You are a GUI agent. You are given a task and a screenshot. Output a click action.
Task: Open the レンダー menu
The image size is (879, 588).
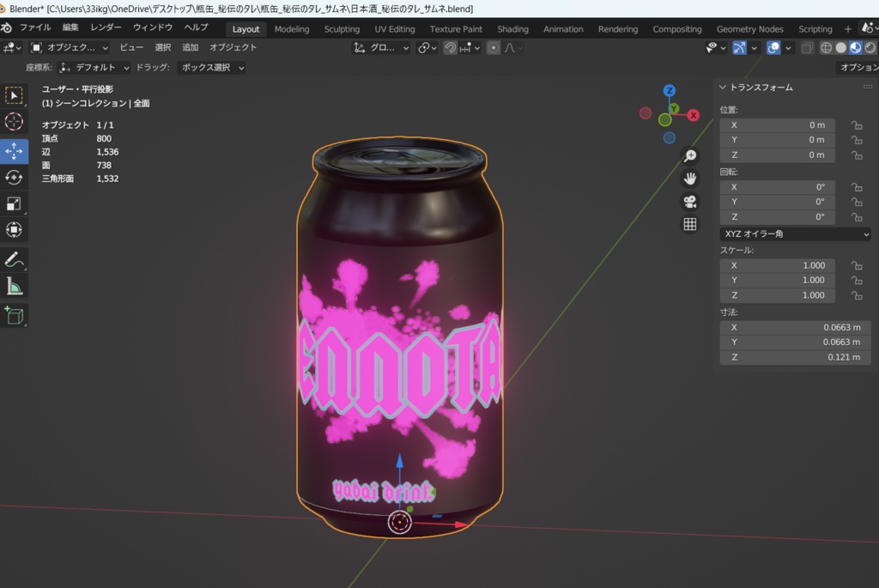pyautogui.click(x=106, y=27)
